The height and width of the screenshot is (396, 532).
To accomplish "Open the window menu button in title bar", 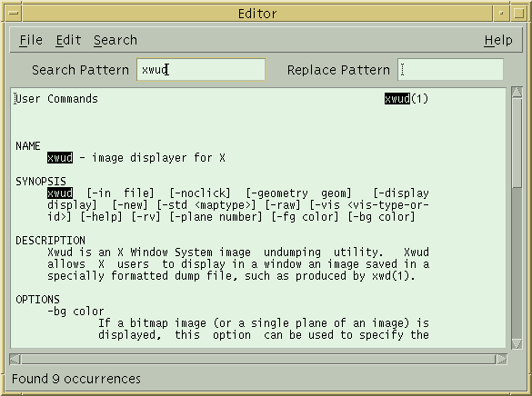I will [x=14, y=14].
